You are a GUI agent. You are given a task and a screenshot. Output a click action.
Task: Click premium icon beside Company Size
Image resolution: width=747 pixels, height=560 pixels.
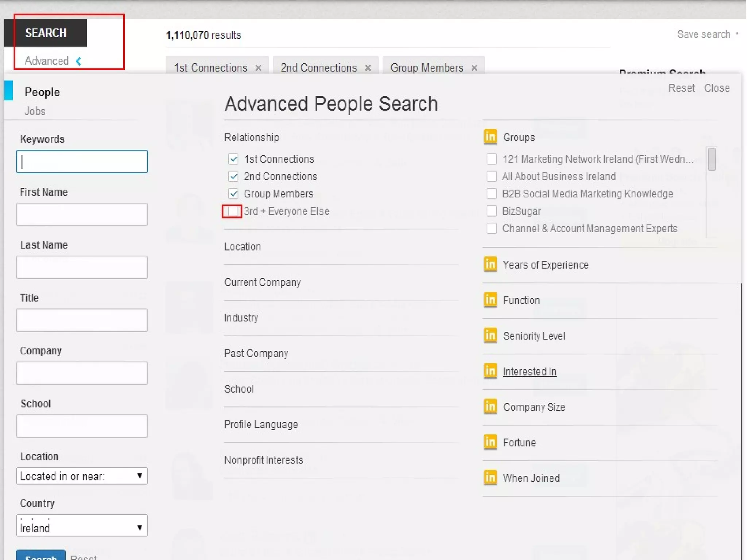[x=490, y=407]
